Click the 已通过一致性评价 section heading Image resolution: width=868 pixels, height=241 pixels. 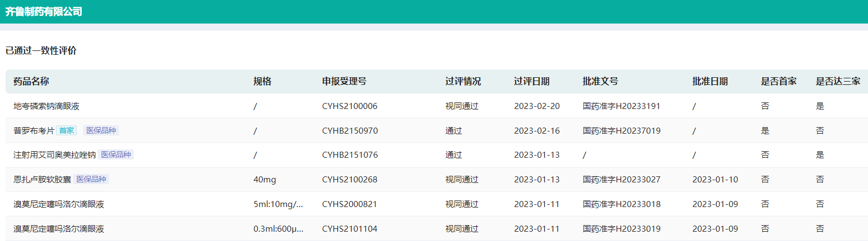(x=41, y=50)
